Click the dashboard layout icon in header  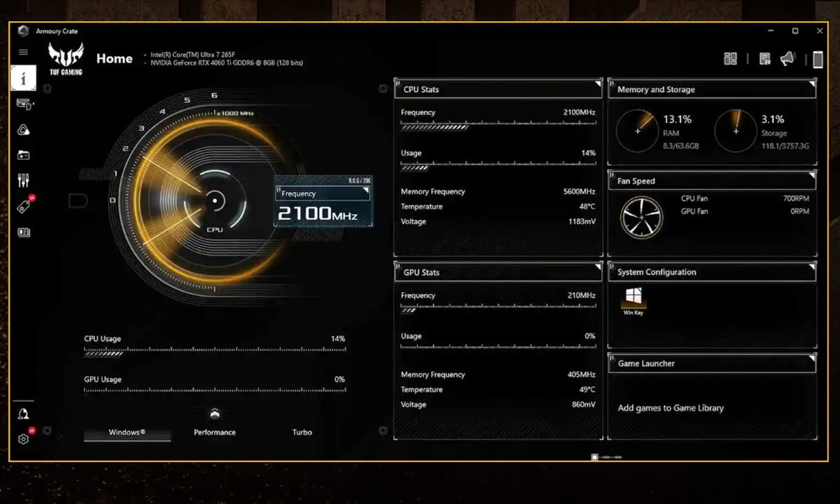pos(730,59)
